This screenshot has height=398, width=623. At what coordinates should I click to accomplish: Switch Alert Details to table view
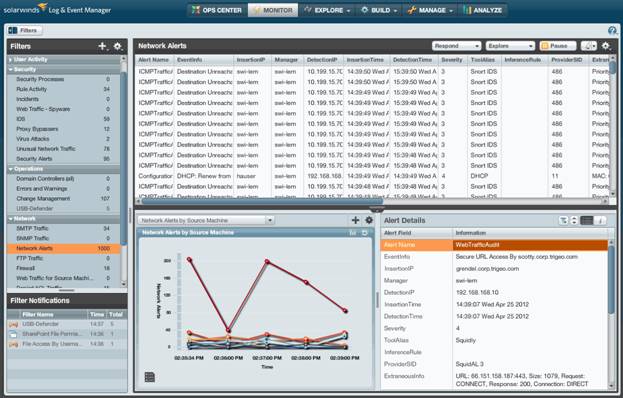[x=587, y=220]
